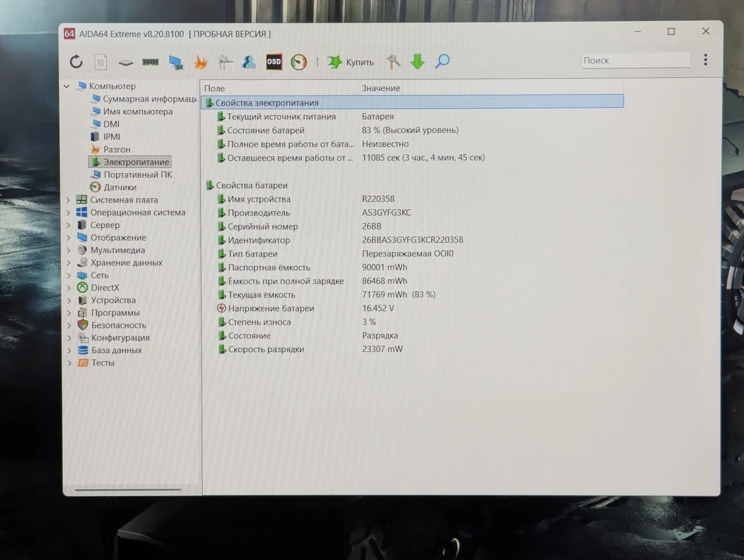Select the Портативный ПК item
The image size is (744, 560).
131,174
